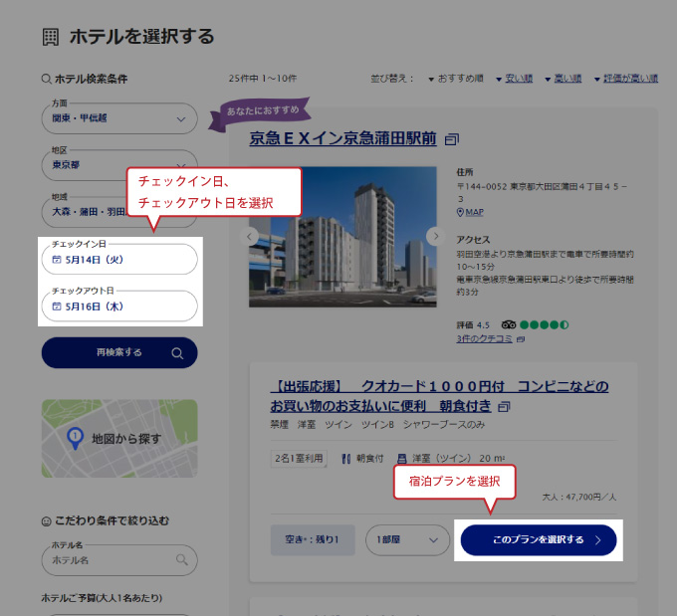Open the 地域 dropdown for 大森・蒲田・羽田
Screen dimensions: 677x616
coord(85,211)
